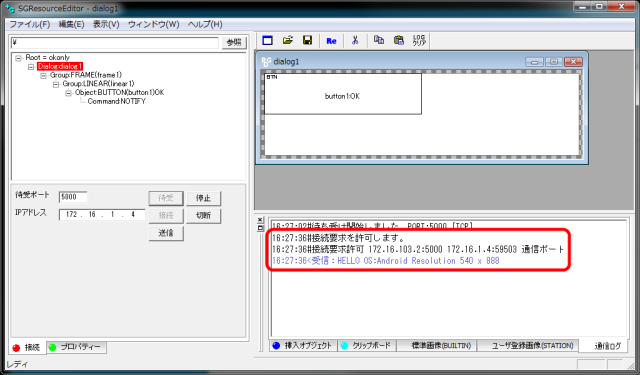The width and height of the screenshot is (640, 375).
Task: Maximize the dialog1 child window
Action: click(x=554, y=62)
